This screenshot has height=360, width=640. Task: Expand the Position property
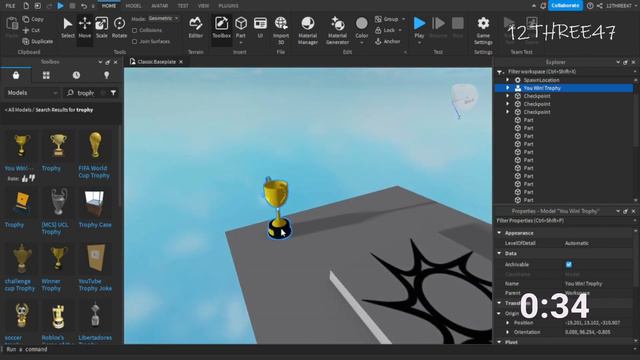pos(507,323)
